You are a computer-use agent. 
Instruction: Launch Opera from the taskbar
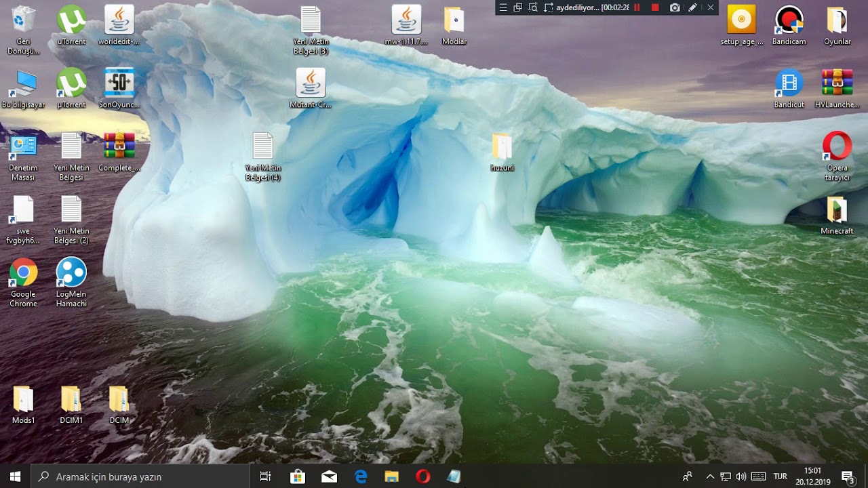[423, 476]
